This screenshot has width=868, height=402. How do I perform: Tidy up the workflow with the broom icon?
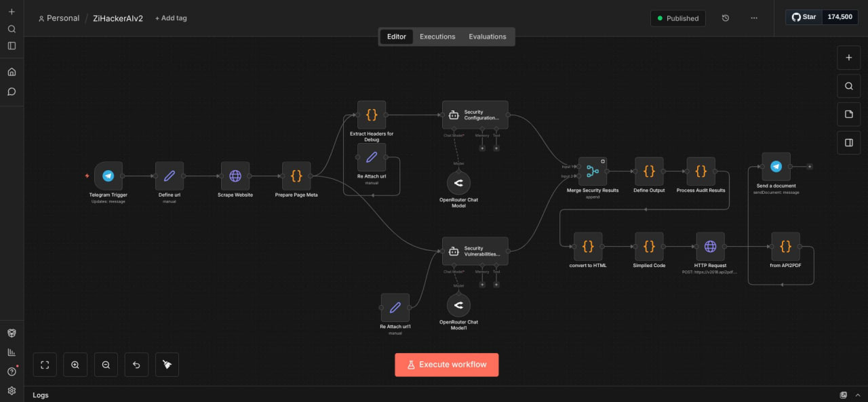point(167,365)
